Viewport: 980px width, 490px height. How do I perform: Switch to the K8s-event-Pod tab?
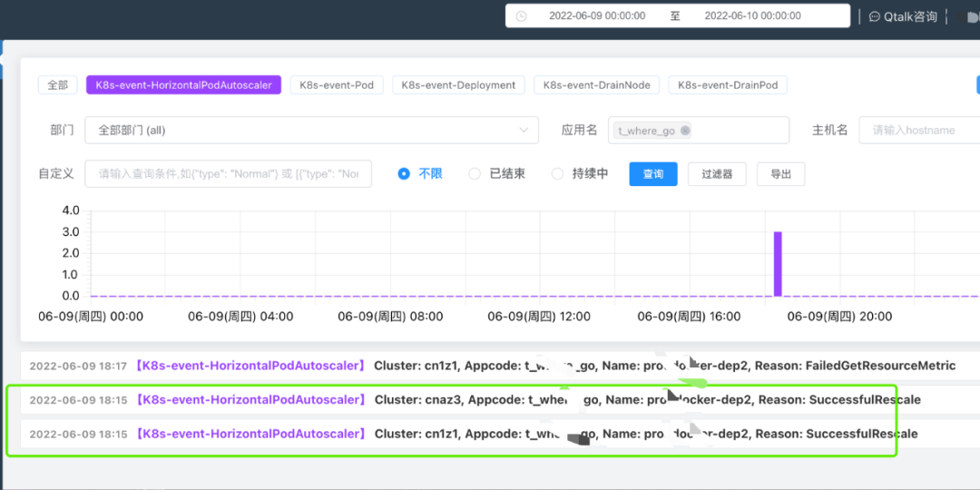(x=337, y=85)
